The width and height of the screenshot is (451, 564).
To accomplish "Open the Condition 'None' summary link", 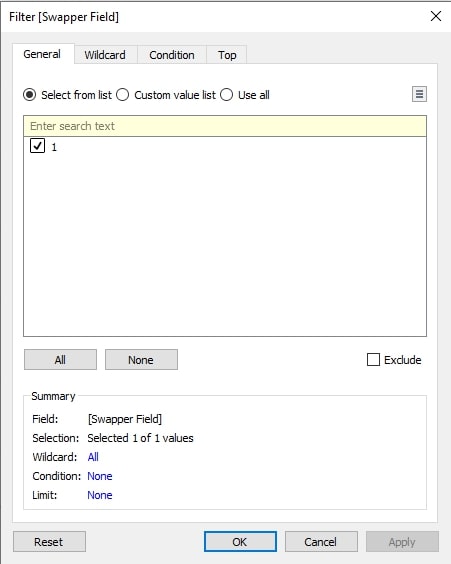I will pos(100,476).
